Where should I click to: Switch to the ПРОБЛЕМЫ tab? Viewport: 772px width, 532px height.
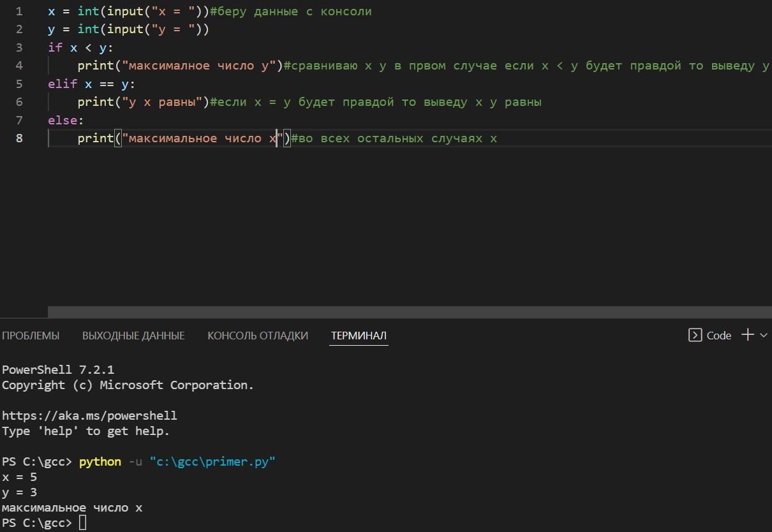(x=31, y=336)
